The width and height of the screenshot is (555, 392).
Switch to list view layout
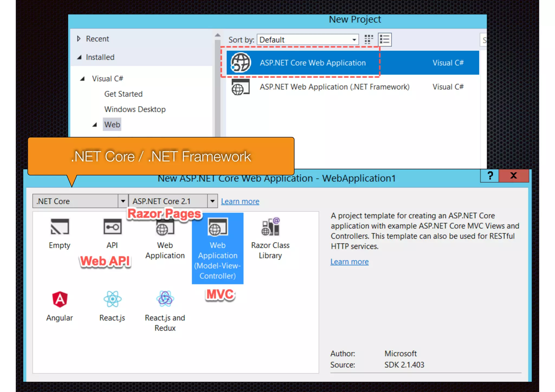pos(385,40)
